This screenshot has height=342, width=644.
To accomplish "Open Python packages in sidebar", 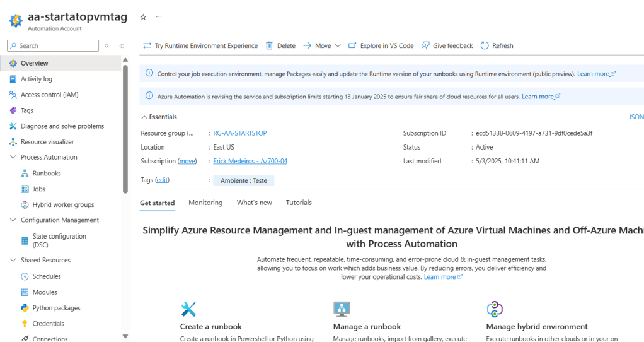I will coord(56,308).
